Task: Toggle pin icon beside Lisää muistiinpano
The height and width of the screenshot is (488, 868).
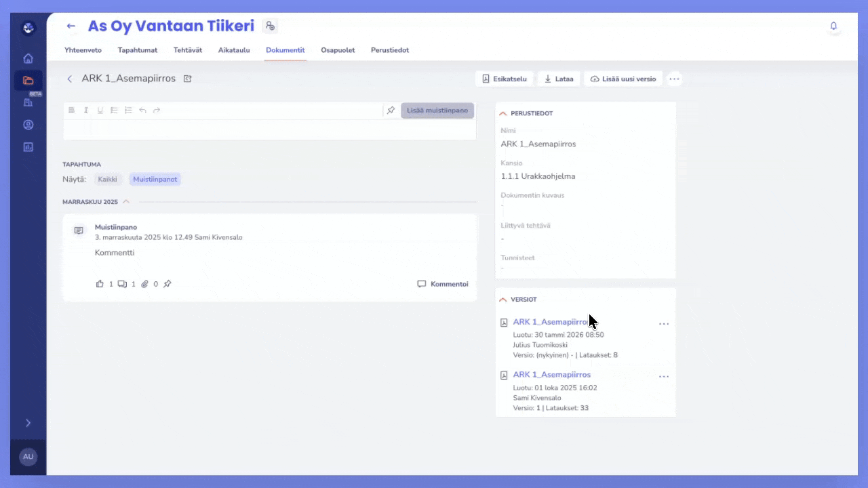Action: [x=391, y=110]
